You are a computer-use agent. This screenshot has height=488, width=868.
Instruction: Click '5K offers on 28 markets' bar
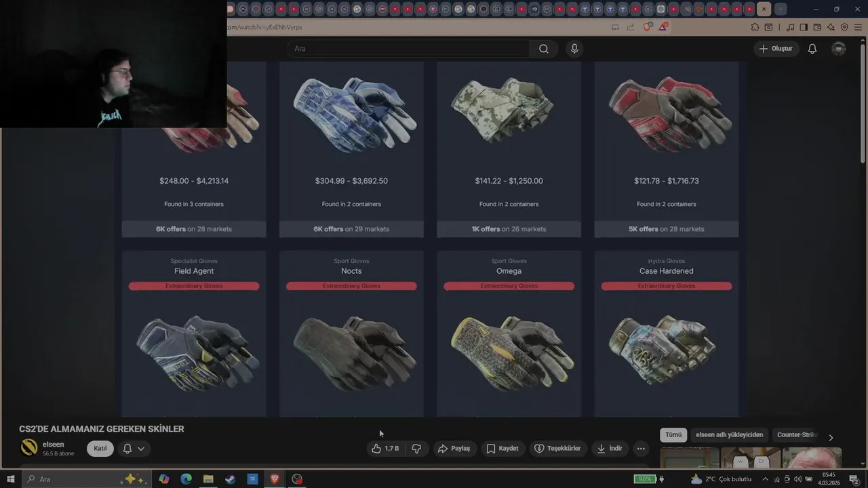(667, 229)
